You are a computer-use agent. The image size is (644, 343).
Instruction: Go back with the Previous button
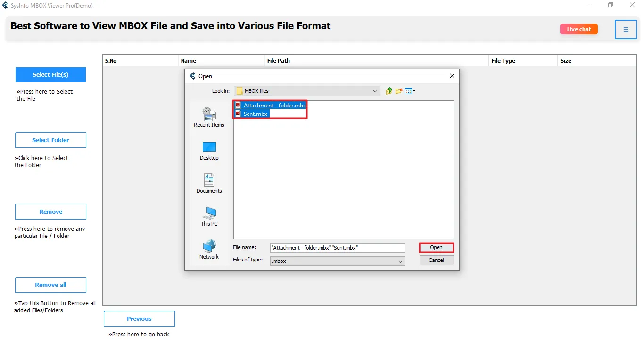(x=139, y=318)
